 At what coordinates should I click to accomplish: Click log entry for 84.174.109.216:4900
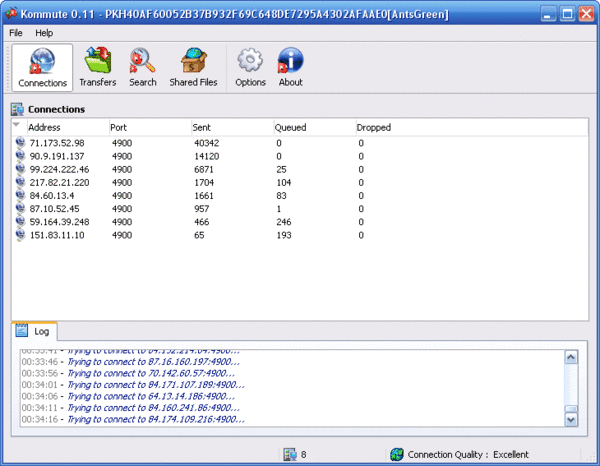tap(133, 419)
